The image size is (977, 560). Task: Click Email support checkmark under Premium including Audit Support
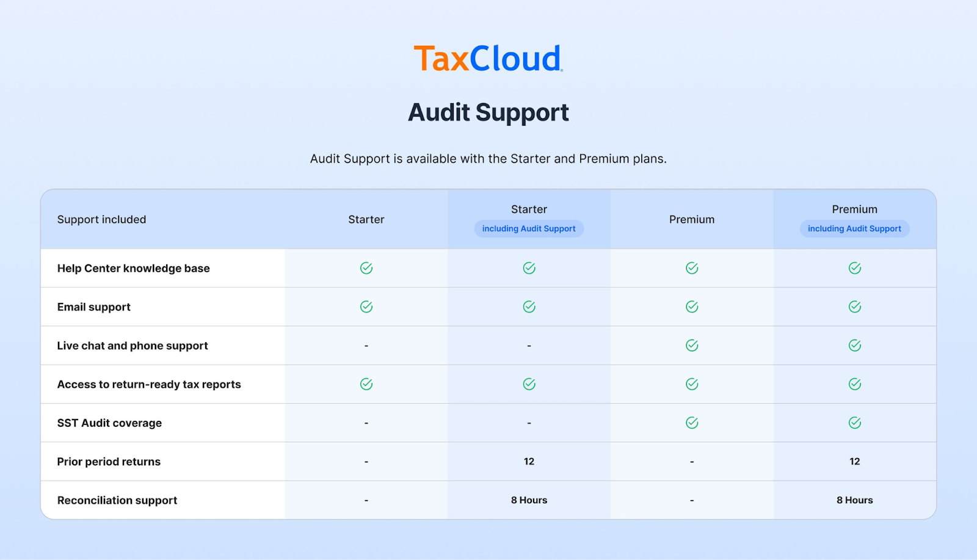coord(855,307)
